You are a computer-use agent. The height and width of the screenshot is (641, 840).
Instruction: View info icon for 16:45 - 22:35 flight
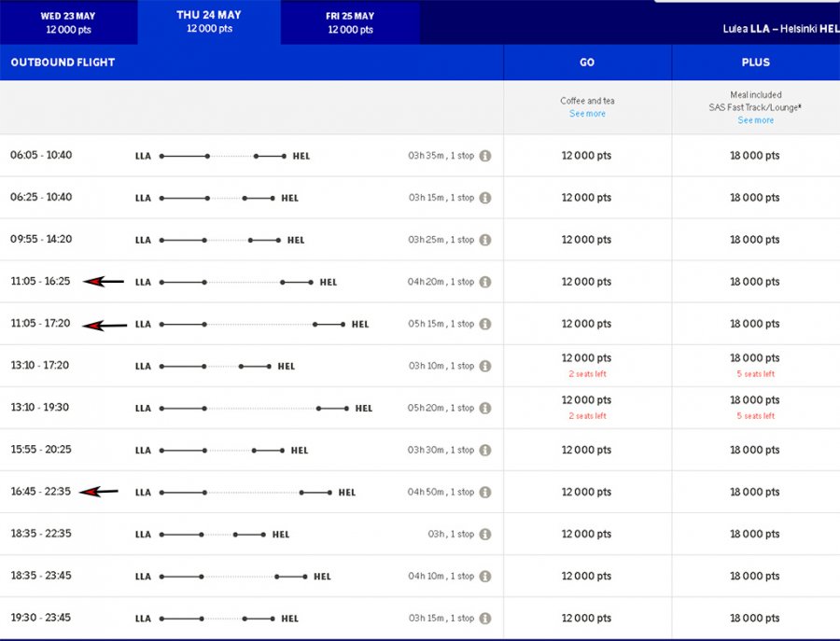tap(485, 492)
